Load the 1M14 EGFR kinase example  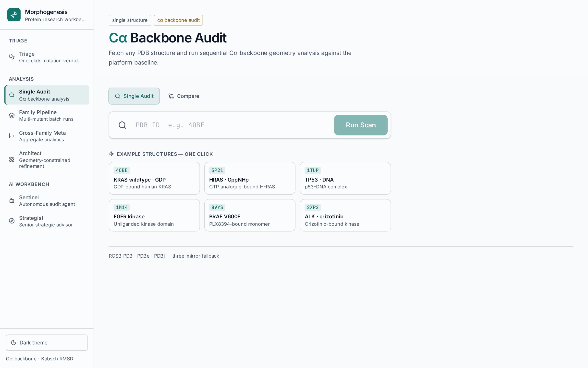click(154, 215)
